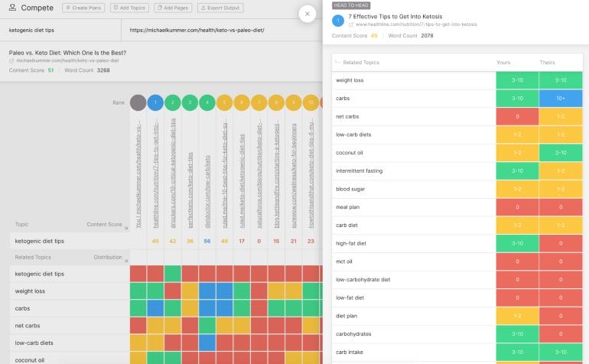Click the Compete user icon
This screenshot has height=364, width=589.
click(12, 7)
